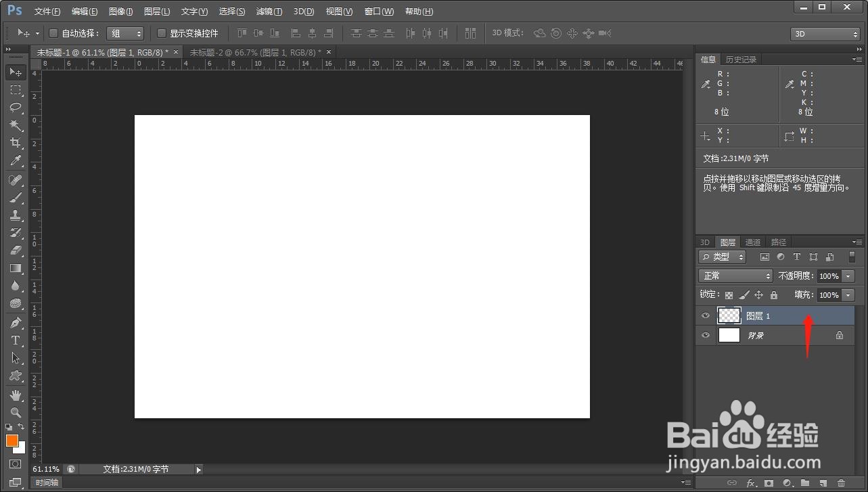Image resolution: width=868 pixels, height=492 pixels.
Task: Toggle Quick Mask mode
Action: coord(16,464)
